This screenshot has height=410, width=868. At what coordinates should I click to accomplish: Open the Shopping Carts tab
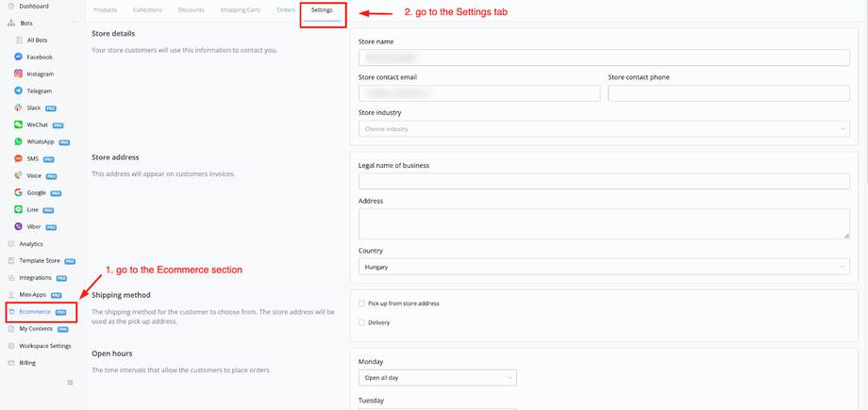(x=240, y=10)
